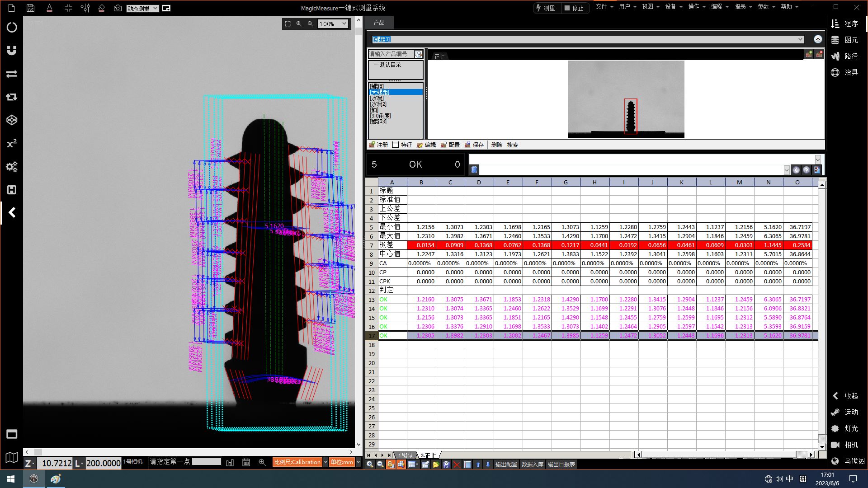Open the 用户 menu
Screen dimensions: 868x488
click(x=627, y=7)
